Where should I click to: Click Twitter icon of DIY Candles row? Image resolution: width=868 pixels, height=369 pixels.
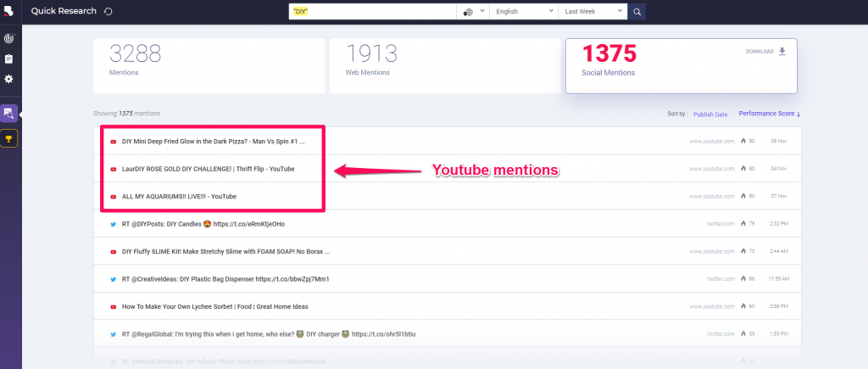[x=113, y=224]
